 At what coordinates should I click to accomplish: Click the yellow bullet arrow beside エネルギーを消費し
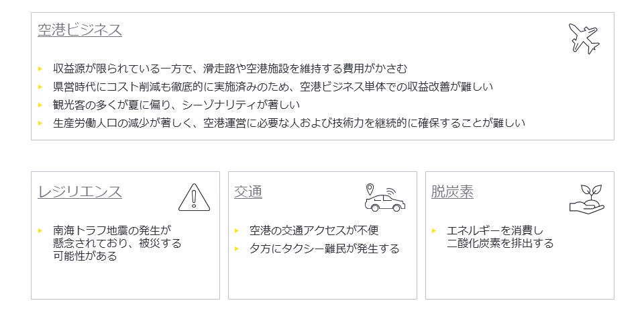(435, 231)
